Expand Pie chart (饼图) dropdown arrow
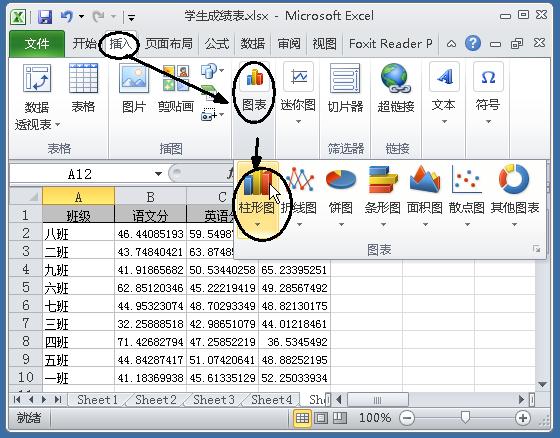This screenshot has width=560, height=438. (341, 225)
